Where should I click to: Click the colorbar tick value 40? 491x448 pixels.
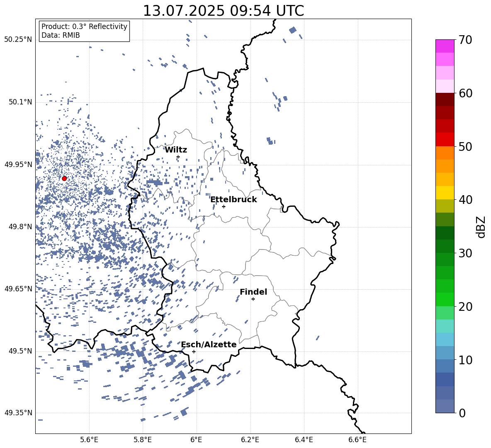tap(466, 200)
